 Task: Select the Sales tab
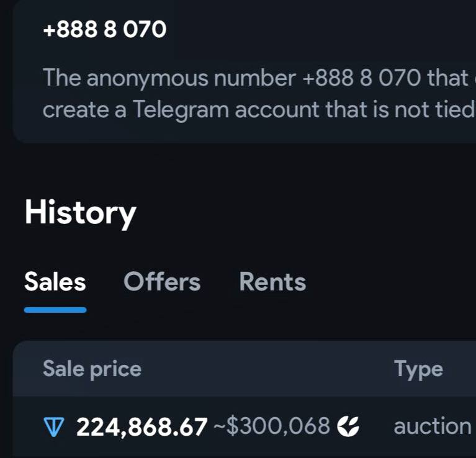click(55, 282)
